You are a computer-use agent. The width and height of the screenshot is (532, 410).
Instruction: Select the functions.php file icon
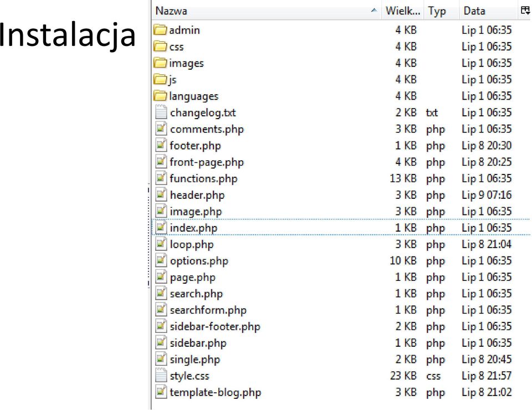[161, 178]
